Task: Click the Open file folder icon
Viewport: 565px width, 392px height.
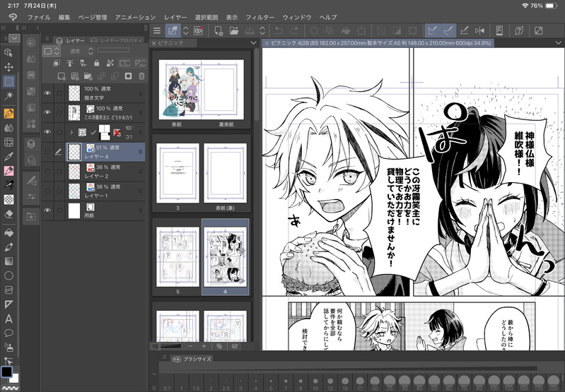Action: click(x=234, y=31)
